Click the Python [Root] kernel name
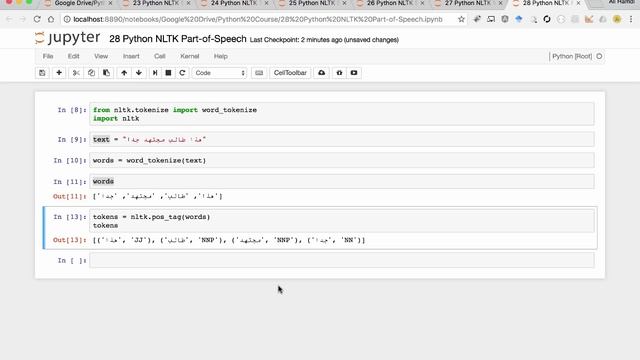Viewport: 640px width, 360px height. [x=572, y=56]
